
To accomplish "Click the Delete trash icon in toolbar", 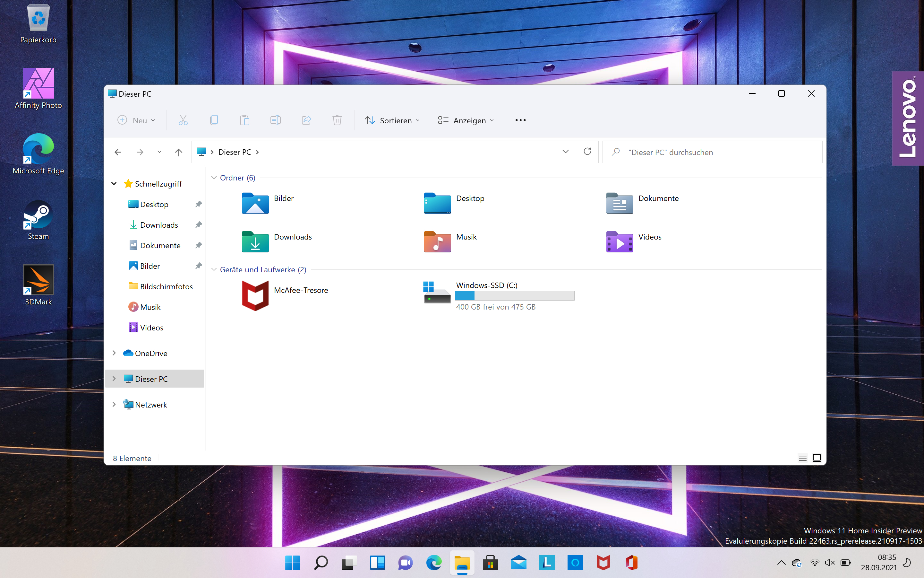I will (337, 120).
